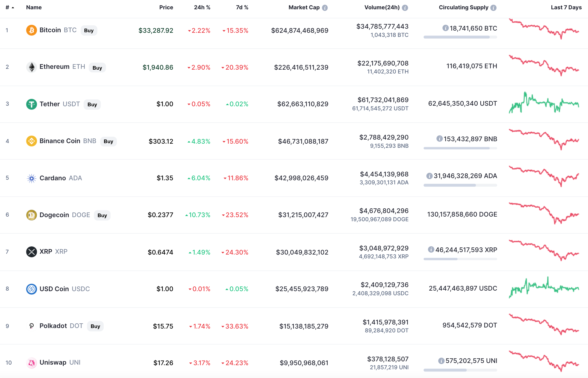Click the Bitcoin logo icon
588x378 pixels.
[31, 30]
